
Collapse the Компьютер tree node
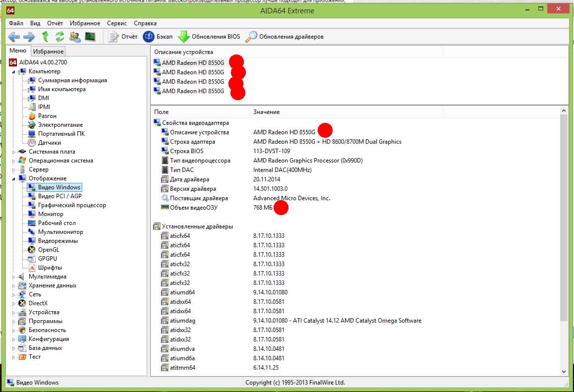pos(13,72)
